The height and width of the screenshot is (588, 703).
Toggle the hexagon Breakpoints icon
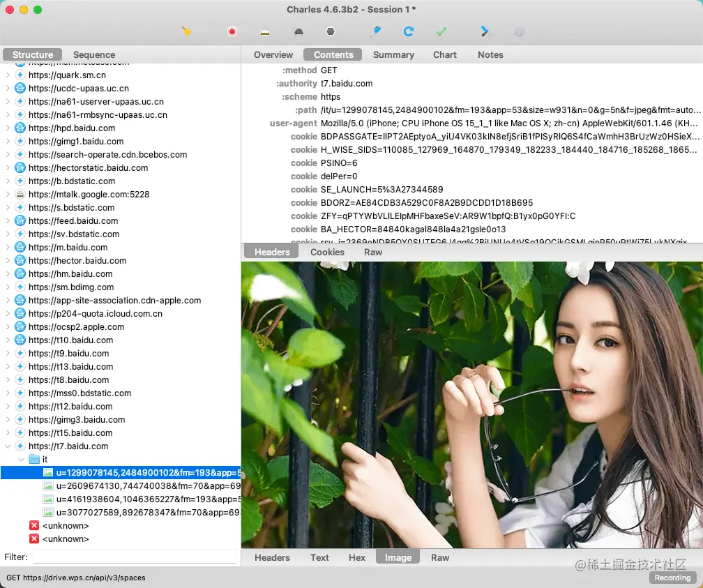click(331, 31)
